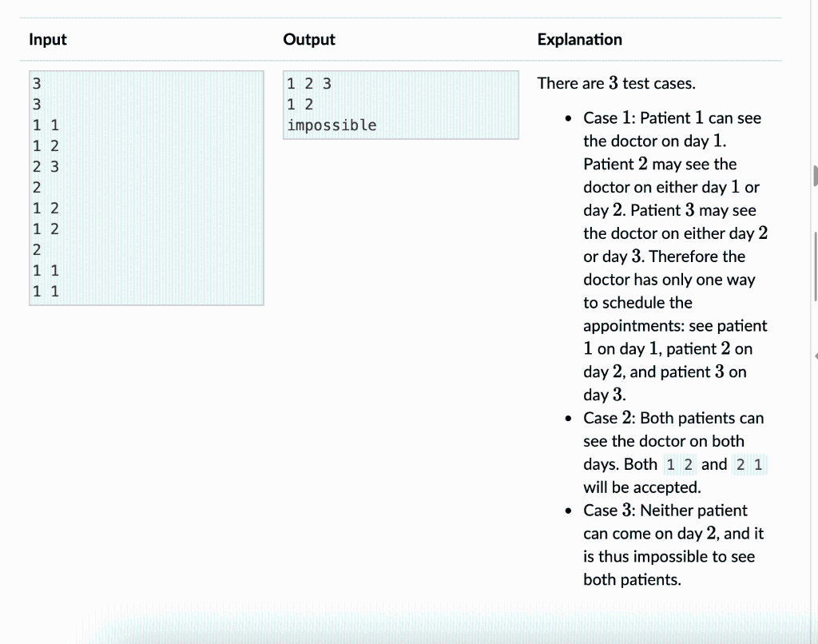This screenshot has height=644, width=818.
Task: Click the Input column header
Action: point(47,39)
